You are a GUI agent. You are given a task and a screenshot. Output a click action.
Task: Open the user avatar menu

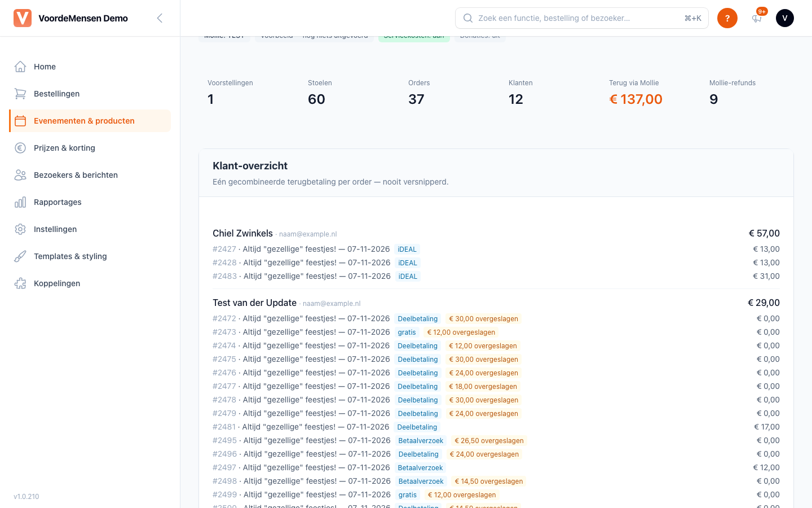(785, 18)
